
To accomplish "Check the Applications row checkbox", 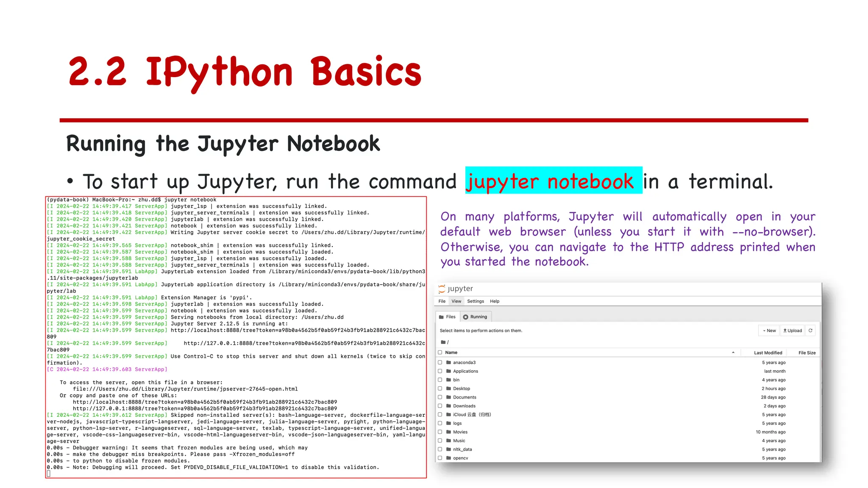I will click(x=440, y=371).
